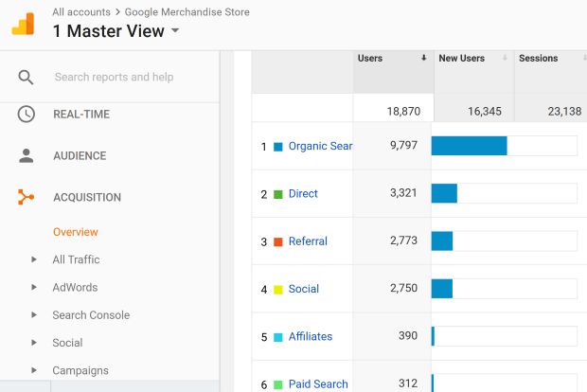This screenshot has height=392, width=587.
Task: Click the search magnifier icon
Action: pyautogui.click(x=26, y=77)
